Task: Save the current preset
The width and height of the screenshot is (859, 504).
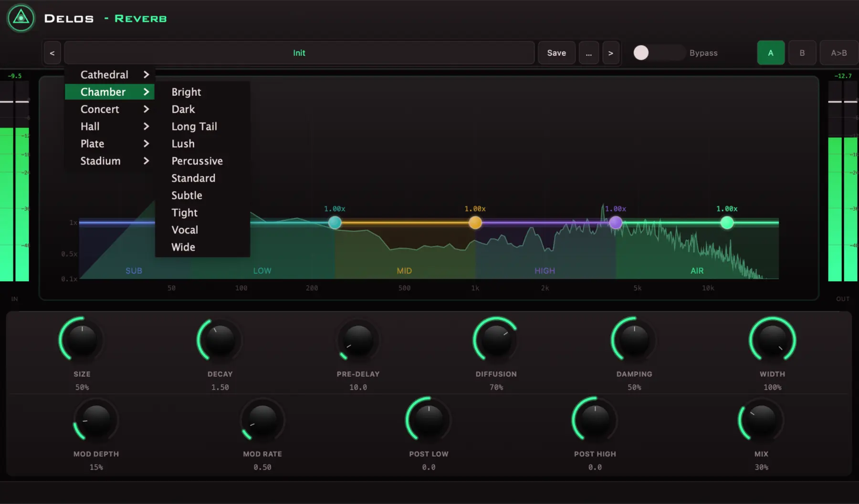Action: pos(556,53)
